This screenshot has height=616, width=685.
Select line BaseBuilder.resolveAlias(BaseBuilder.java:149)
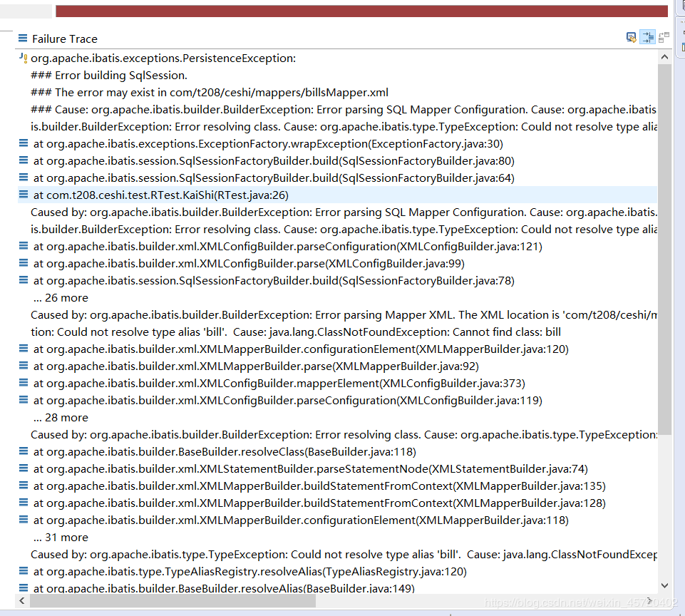[x=224, y=588]
